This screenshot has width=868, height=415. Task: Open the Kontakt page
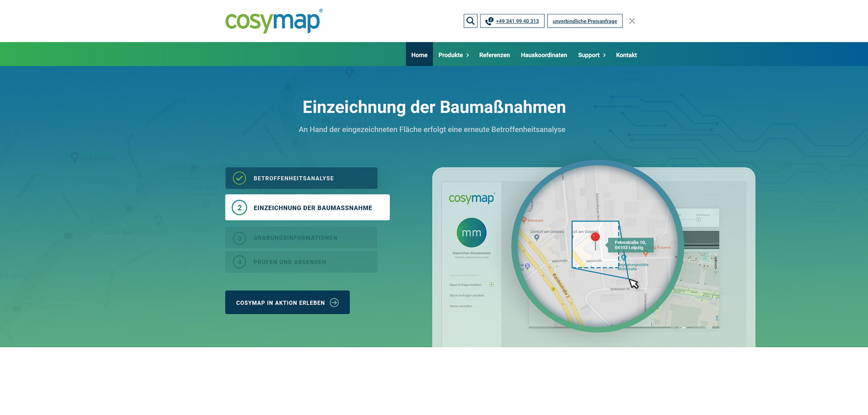[626, 55]
